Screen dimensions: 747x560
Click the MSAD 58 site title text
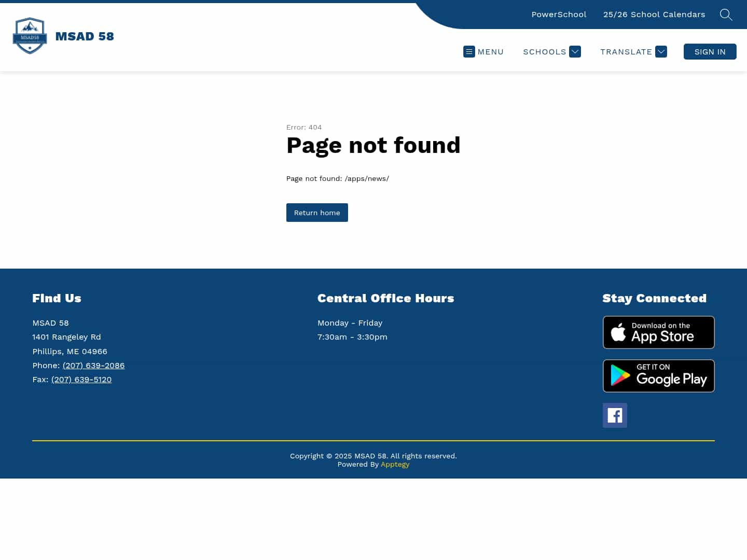point(85,36)
